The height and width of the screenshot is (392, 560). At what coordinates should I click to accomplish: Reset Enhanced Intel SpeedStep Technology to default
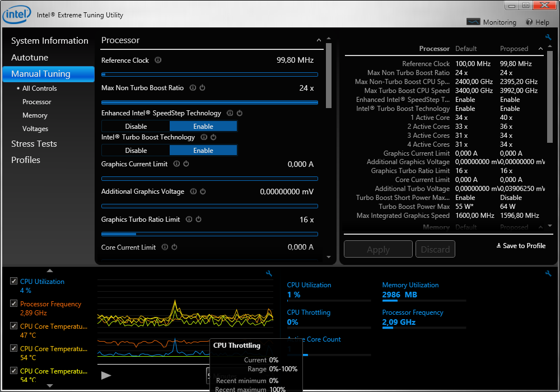tap(240, 113)
